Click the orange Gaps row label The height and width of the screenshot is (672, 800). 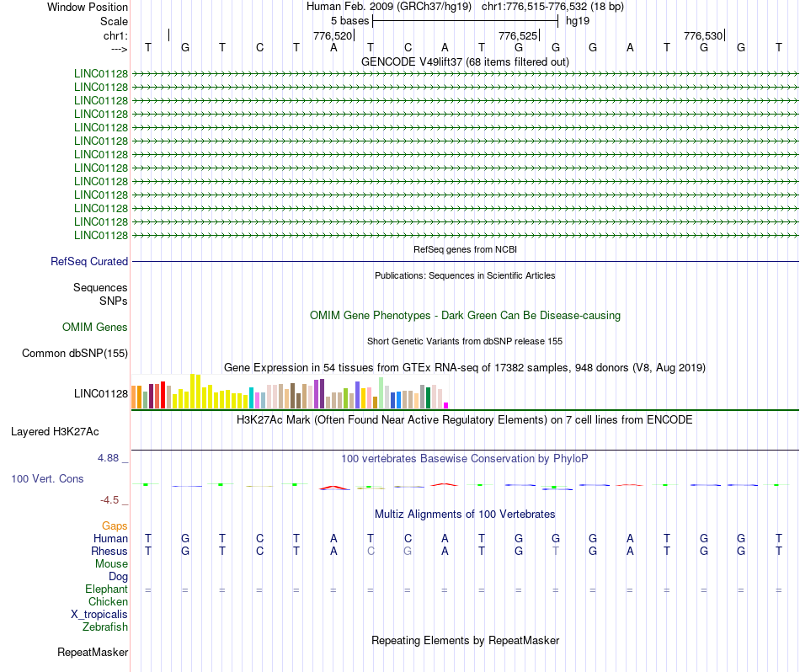115,525
